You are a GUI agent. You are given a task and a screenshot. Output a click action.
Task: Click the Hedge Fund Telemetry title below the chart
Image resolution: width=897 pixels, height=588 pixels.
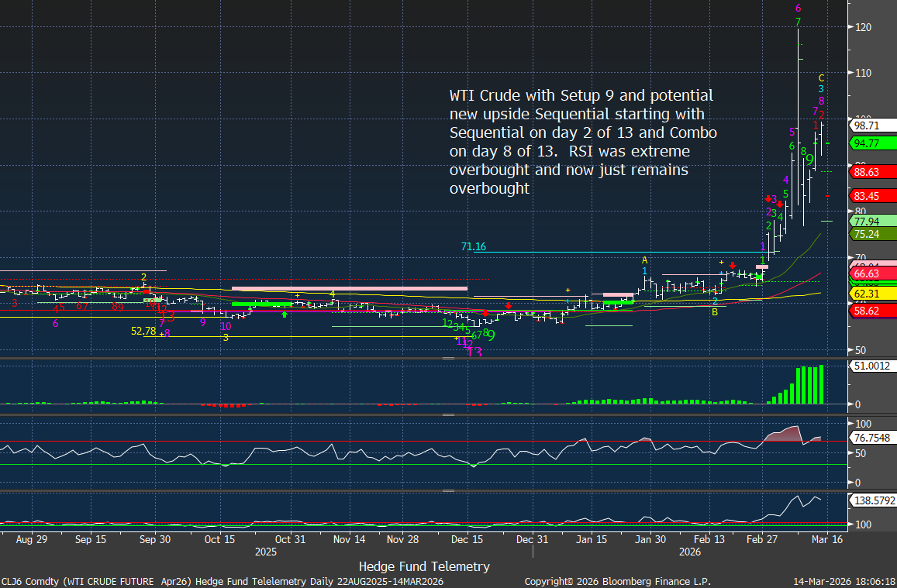coord(424,566)
